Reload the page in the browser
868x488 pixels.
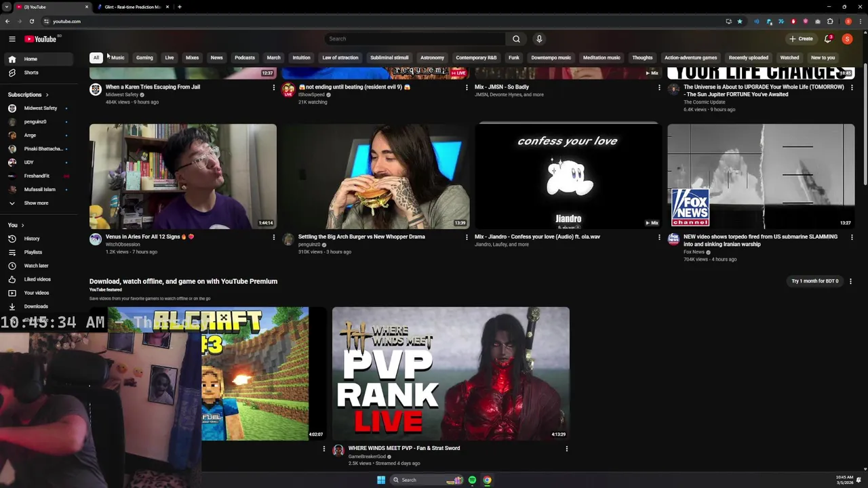pos(31,21)
